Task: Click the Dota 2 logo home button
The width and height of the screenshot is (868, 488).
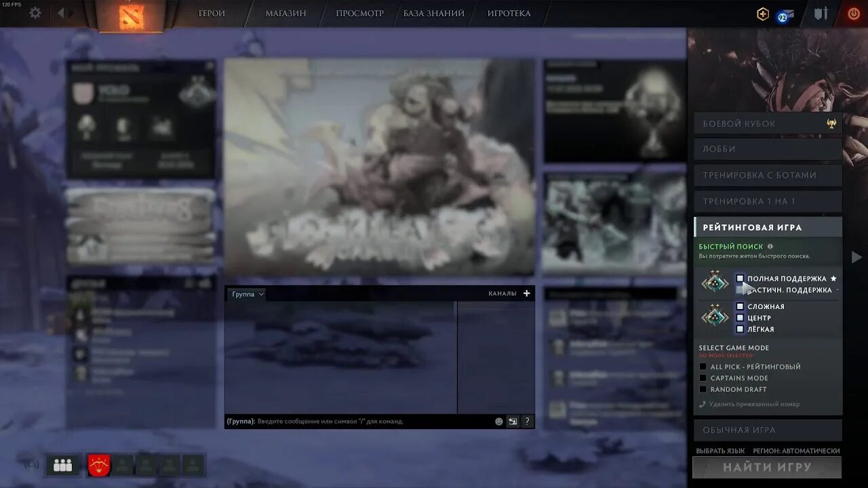Action: click(x=131, y=16)
